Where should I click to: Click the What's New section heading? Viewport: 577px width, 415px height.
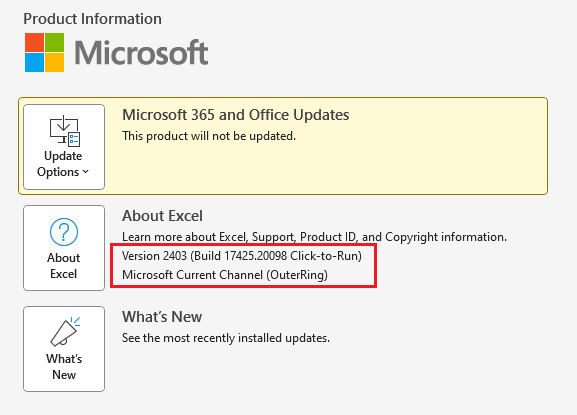tap(162, 317)
